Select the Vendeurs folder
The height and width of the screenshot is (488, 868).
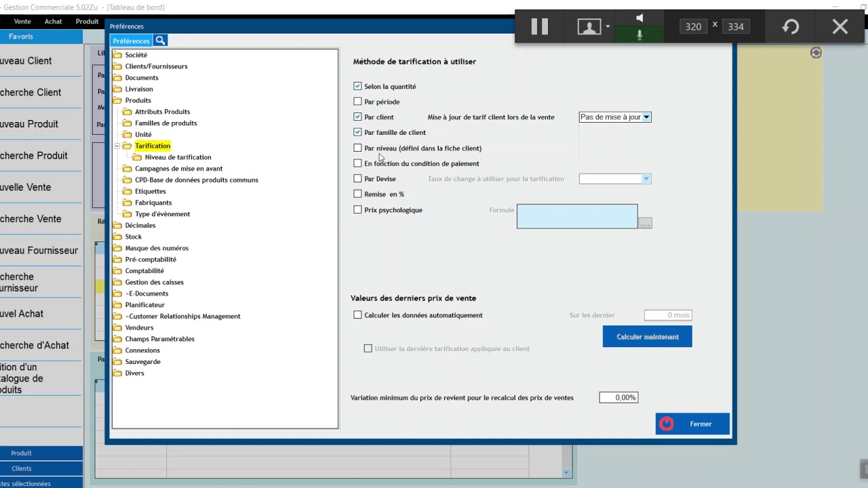point(139,328)
